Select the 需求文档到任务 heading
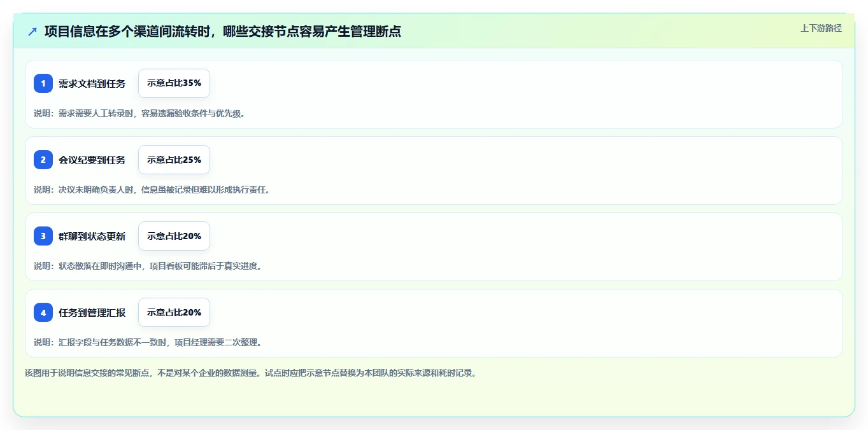The image size is (868, 430). tap(92, 83)
